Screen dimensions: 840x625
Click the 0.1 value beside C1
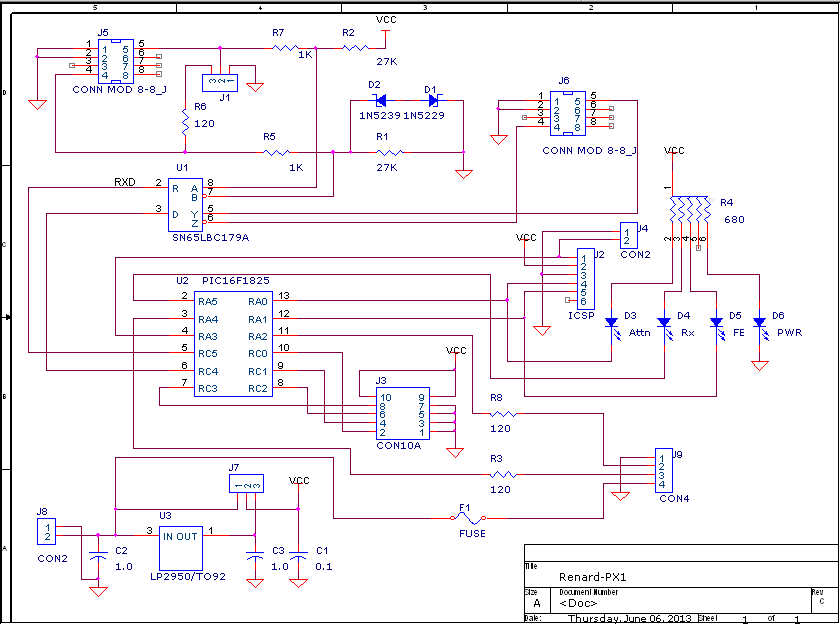[324, 567]
